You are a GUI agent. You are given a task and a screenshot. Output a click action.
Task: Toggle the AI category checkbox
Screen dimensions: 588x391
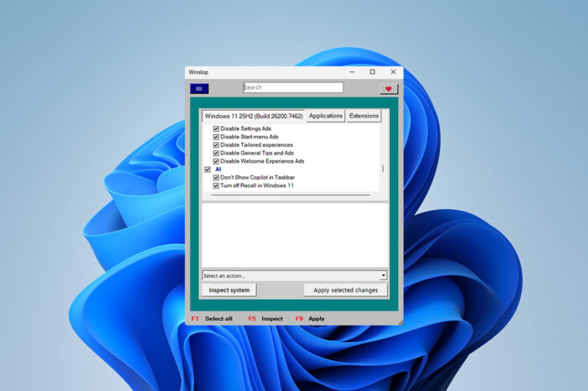tap(207, 169)
